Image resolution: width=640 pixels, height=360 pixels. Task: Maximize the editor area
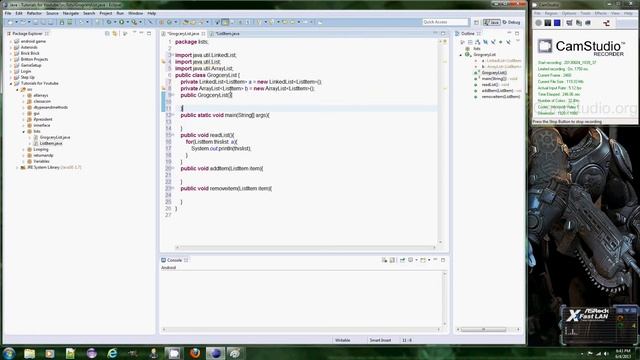(x=443, y=33)
